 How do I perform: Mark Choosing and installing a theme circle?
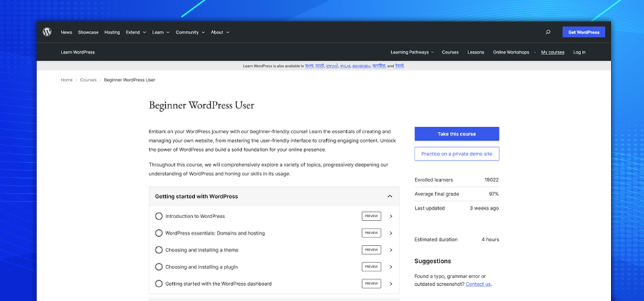pyautogui.click(x=158, y=250)
